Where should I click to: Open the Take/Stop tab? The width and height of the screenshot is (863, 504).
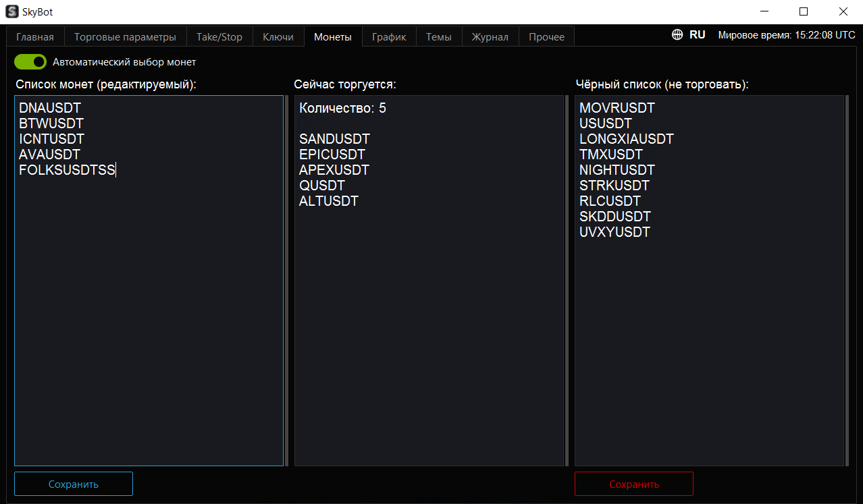click(x=219, y=37)
